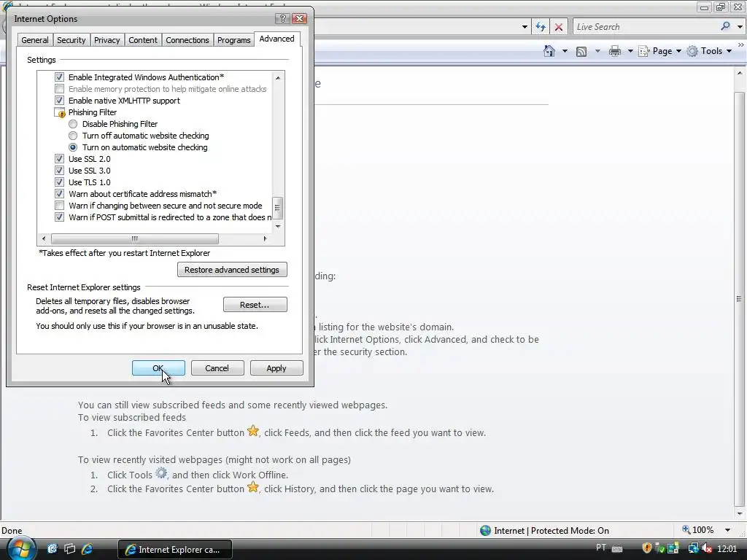Click the RSS Feeds icon in the command bar
The width and height of the screenshot is (747, 560).
tap(581, 52)
